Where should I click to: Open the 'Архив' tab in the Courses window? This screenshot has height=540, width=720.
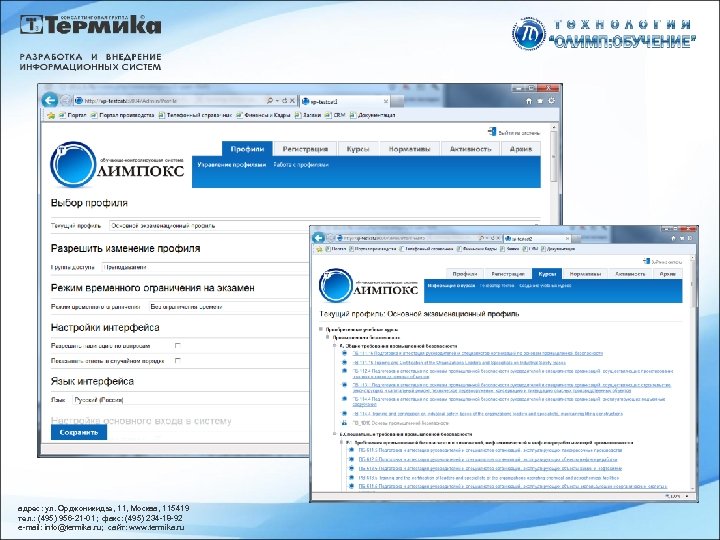(668, 274)
